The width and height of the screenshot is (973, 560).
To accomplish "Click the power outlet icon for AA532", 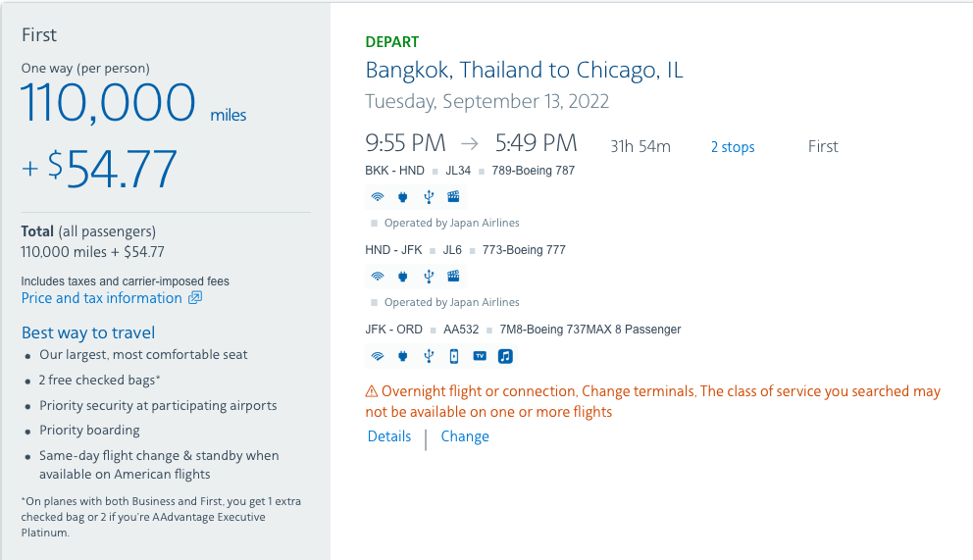I will [403, 356].
